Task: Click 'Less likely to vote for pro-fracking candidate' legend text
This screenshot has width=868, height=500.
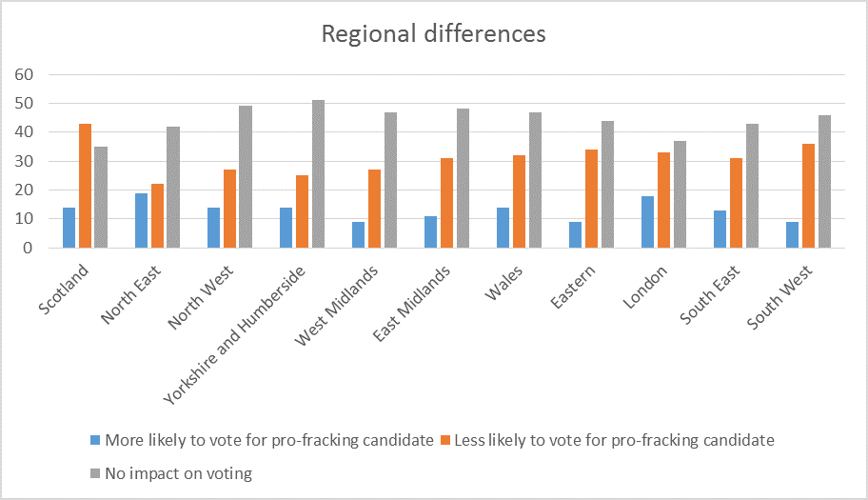Action: tap(615, 441)
